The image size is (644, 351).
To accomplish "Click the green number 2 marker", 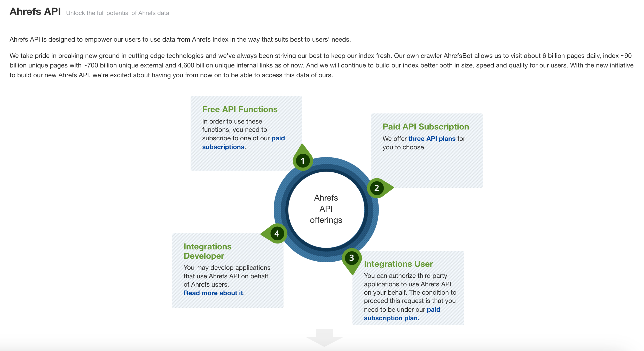I will pyautogui.click(x=377, y=188).
